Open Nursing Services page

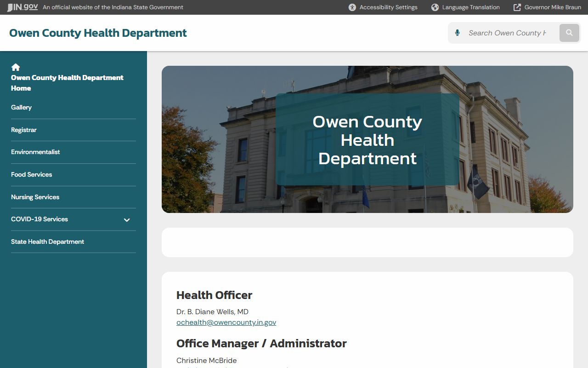click(35, 197)
